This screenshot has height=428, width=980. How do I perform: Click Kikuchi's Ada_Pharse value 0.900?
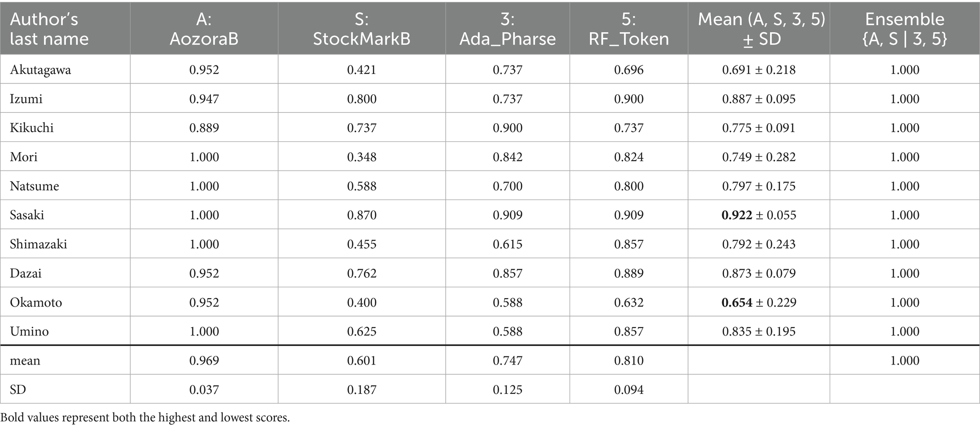coord(508,128)
